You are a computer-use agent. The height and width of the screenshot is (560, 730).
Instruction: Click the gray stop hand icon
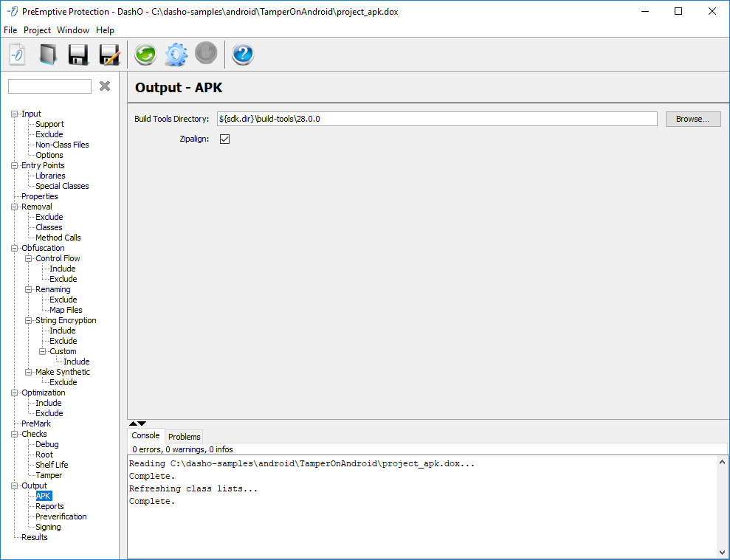(x=206, y=53)
